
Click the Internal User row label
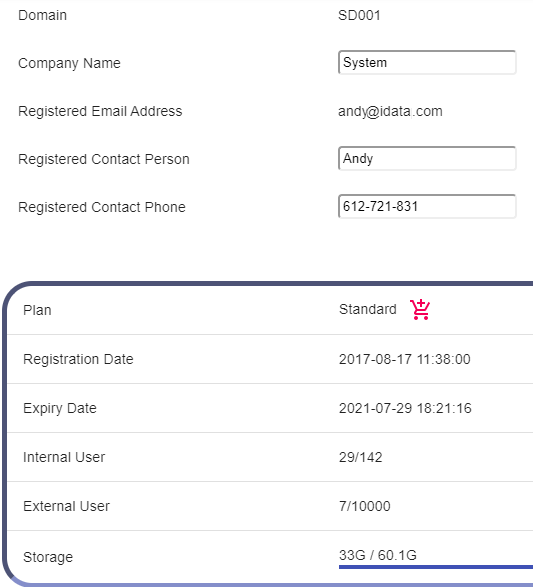click(x=64, y=457)
